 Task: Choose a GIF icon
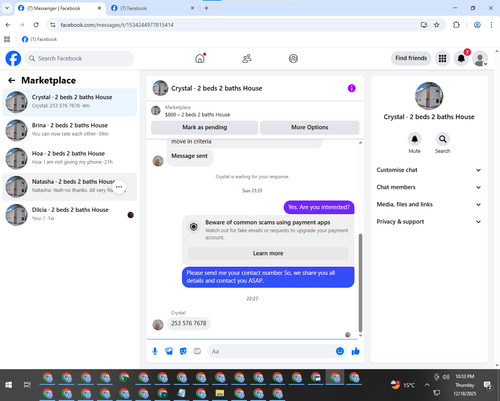197,351
